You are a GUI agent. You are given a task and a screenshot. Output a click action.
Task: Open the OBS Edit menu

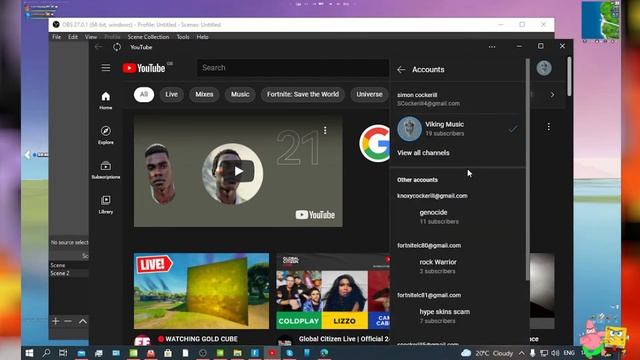point(73,37)
